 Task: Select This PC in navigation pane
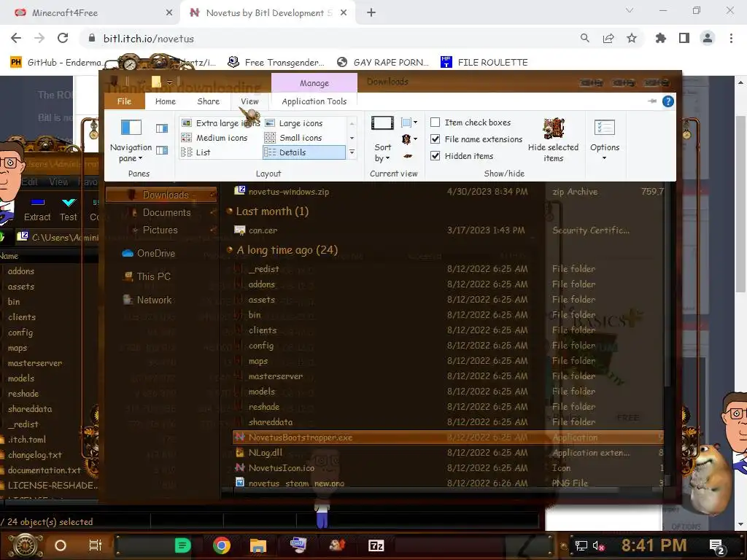pos(147,276)
